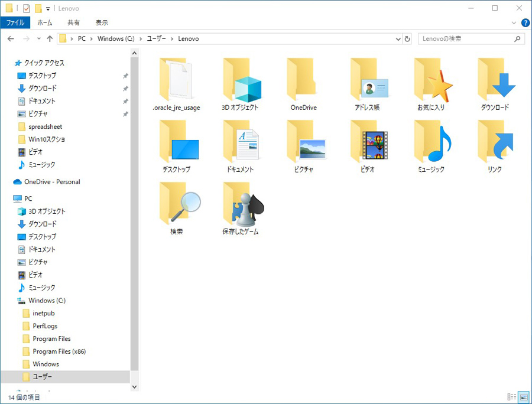Click chevron before PC in address bar
532x404 pixels.
pyautogui.click(x=72, y=38)
